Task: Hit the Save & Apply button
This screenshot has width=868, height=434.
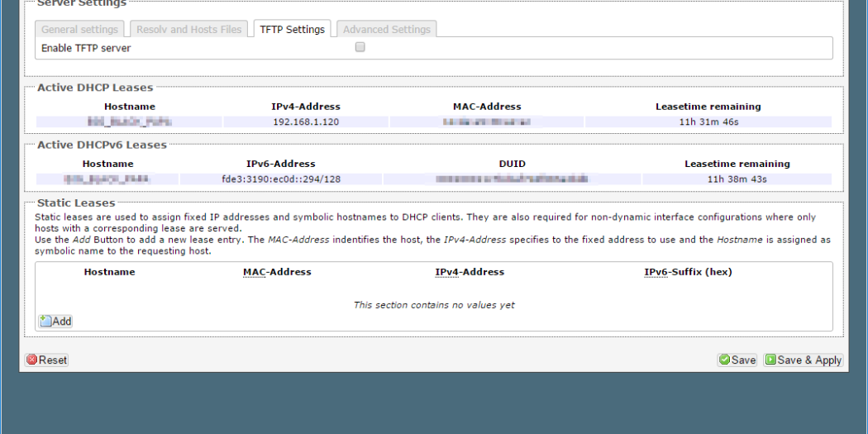Action: 802,360
